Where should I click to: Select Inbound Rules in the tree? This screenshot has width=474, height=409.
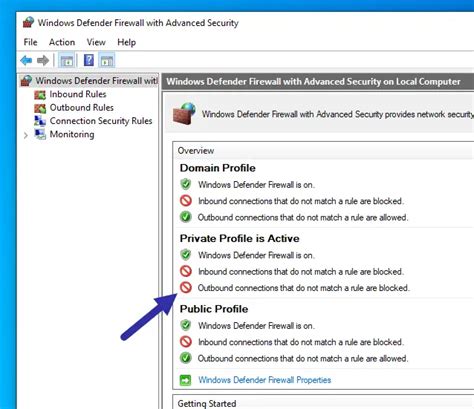(78, 94)
